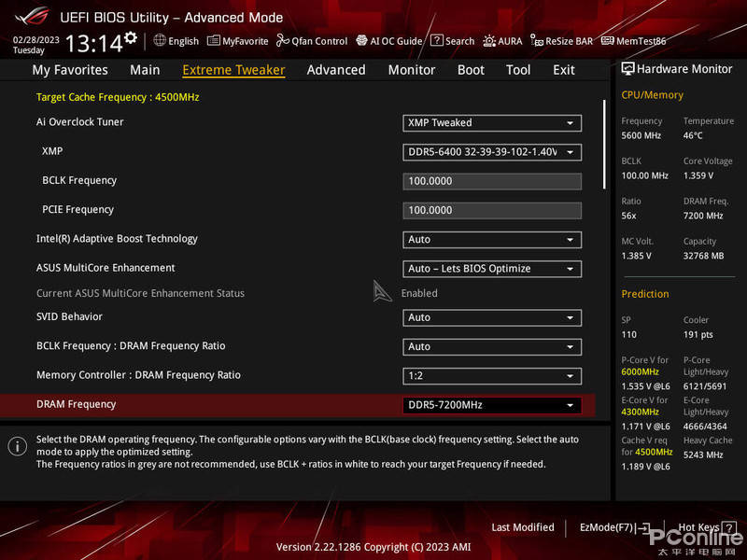Edit the BCLK Frequency value field
Screen dimensions: 747x560
[492, 180]
